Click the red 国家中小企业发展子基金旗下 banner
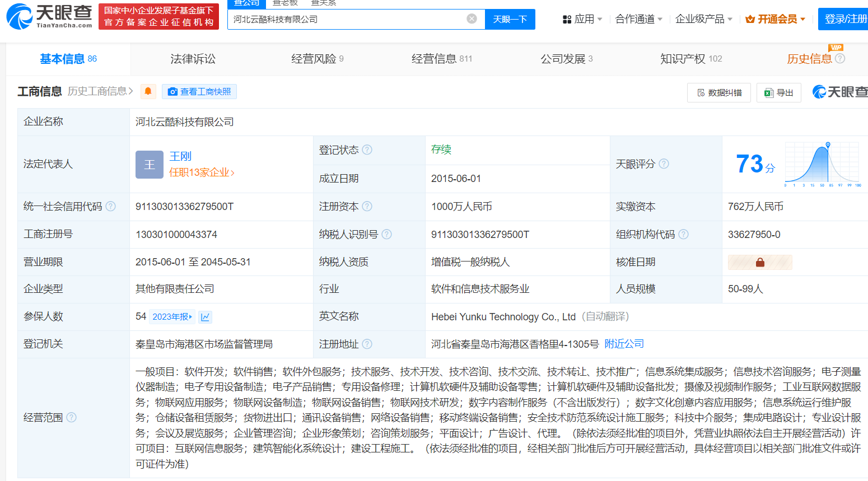Screen dimensions: 868x481 click(x=159, y=16)
